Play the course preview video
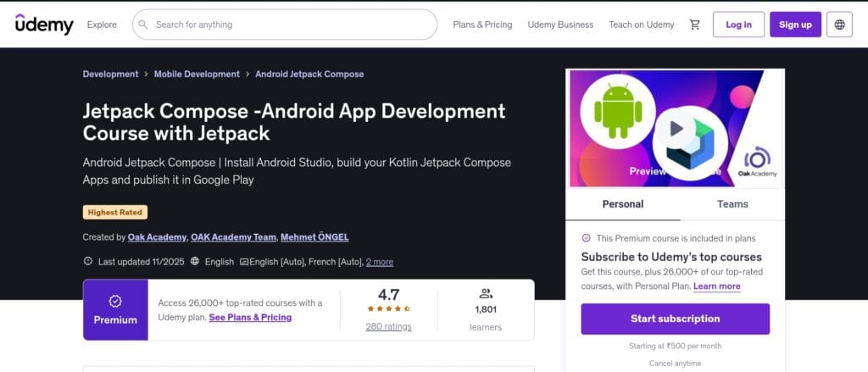This screenshot has height=372, width=868. 676,129
